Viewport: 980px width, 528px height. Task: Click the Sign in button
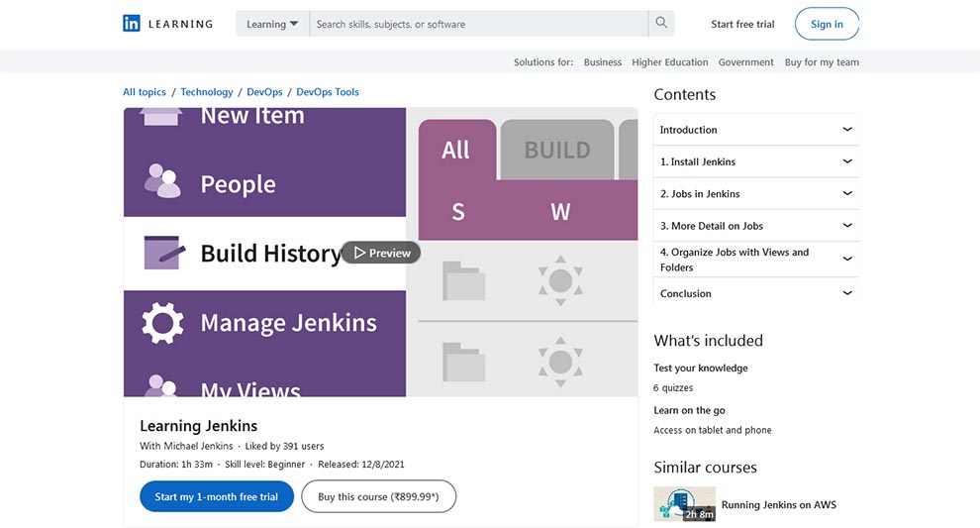tap(827, 24)
